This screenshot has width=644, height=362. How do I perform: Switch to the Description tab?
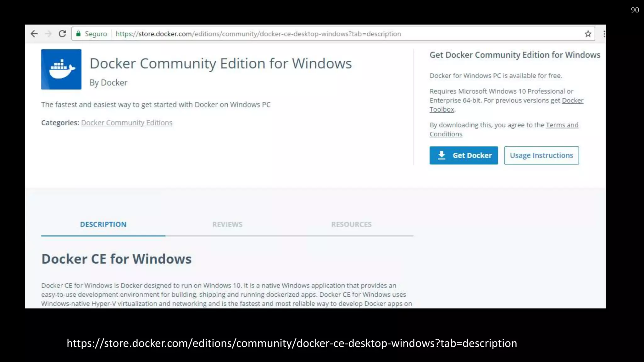(103, 224)
